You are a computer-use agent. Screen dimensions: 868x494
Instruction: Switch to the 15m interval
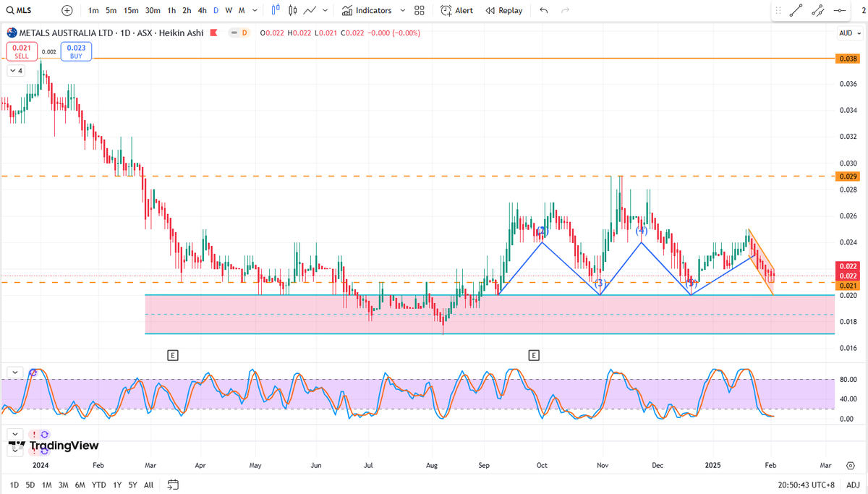click(131, 10)
